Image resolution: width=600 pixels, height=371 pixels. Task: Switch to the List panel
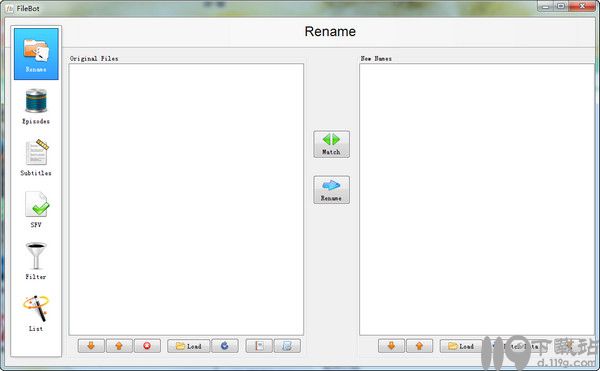(x=36, y=313)
